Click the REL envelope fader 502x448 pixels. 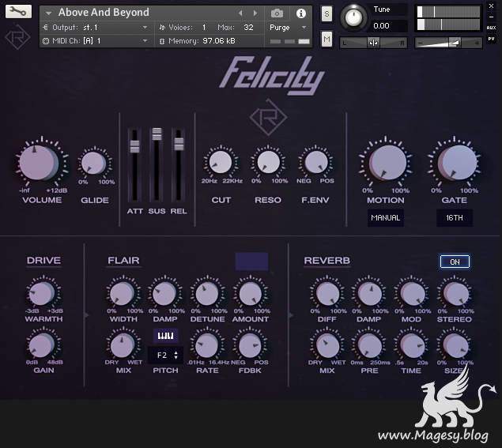(x=179, y=144)
